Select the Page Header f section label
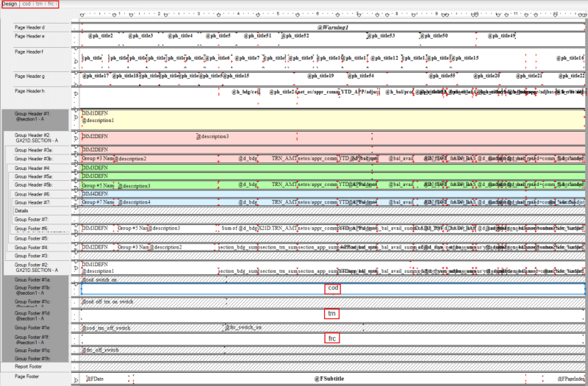This screenshot has width=588, height=386. point(29,51)
